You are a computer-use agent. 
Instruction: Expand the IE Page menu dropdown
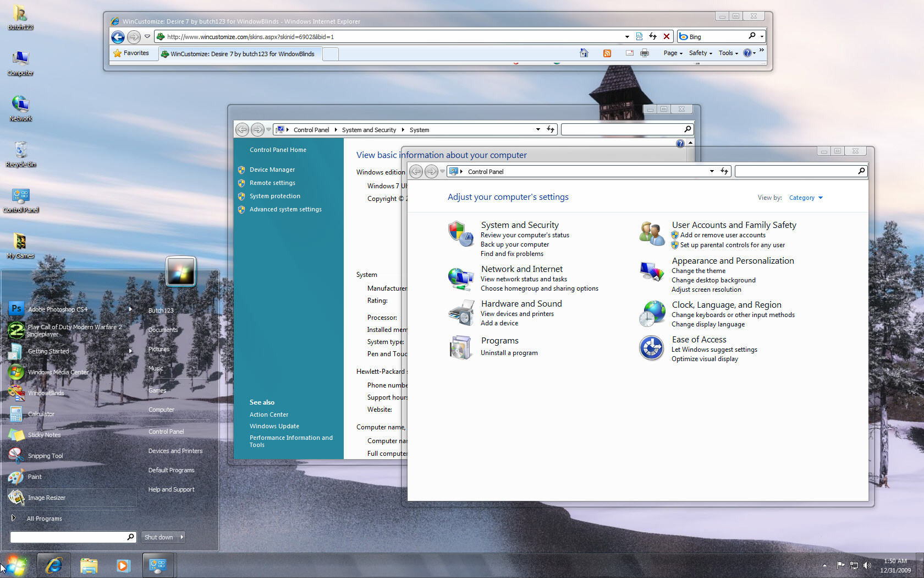click(673, 53)
